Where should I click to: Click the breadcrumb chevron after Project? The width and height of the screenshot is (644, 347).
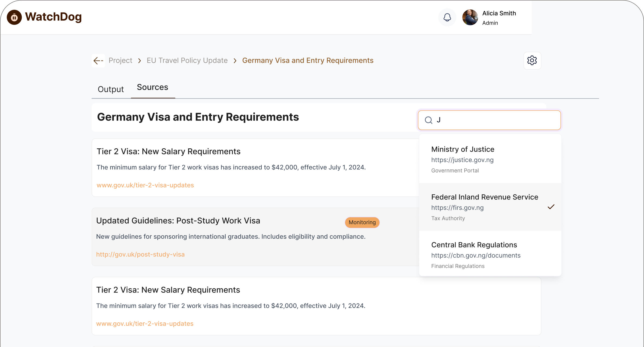[139, 61]
